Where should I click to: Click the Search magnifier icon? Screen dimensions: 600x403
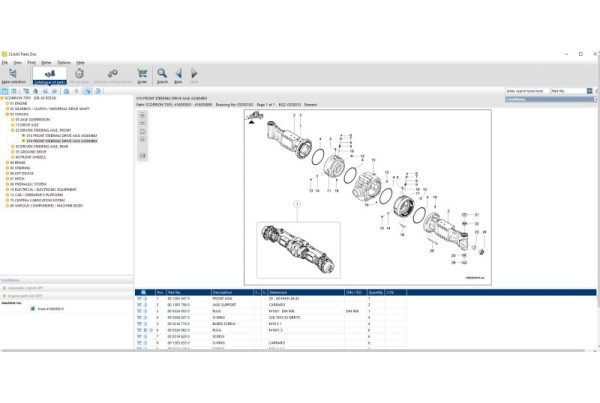click(x=161, y=75)
